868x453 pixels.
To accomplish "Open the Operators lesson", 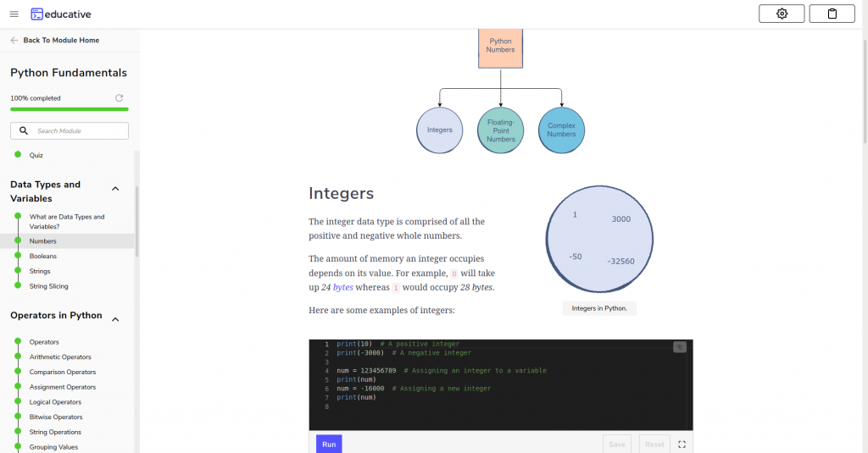I will point(44,342).
